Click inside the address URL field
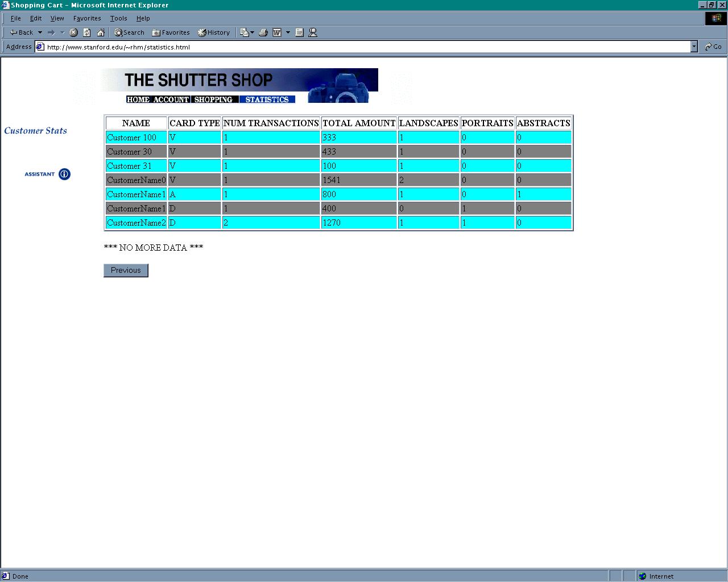The height and width of the screenshot is (582, 728). (364, 47)
